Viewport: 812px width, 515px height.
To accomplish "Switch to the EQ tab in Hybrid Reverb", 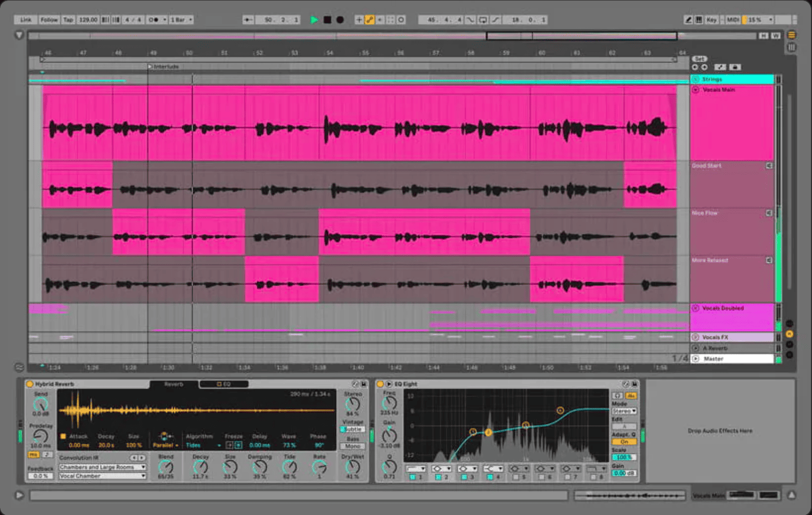I will tap(223, 384).
